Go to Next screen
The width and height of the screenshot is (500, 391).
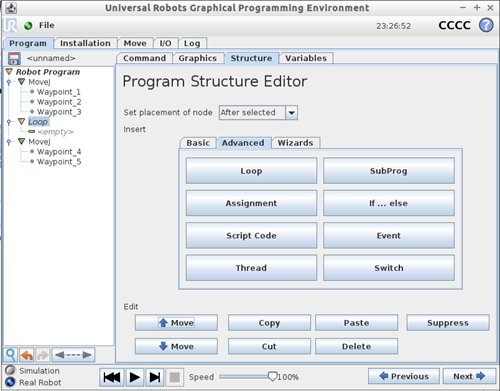(x=469, y=376)
